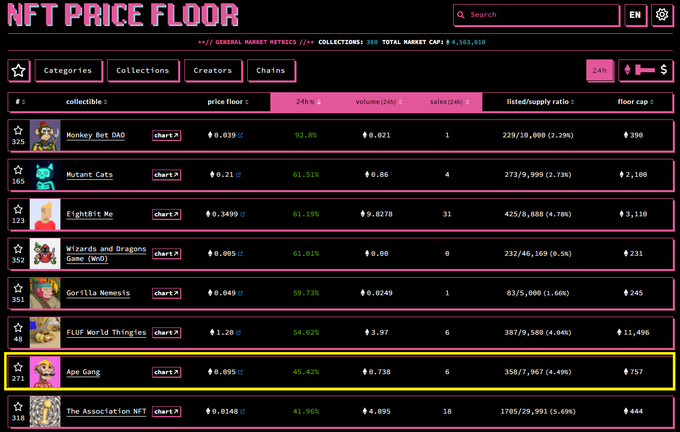
Task: Click Monkey Bet DAO avatar thumbnail
Action: pyautogui.click(x=45, y=135)
